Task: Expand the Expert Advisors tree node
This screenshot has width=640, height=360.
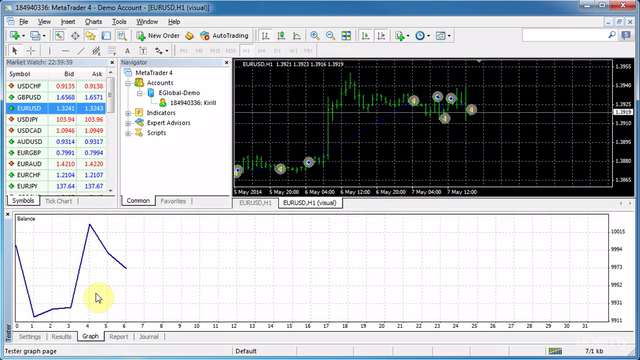Action: point(128,123)
